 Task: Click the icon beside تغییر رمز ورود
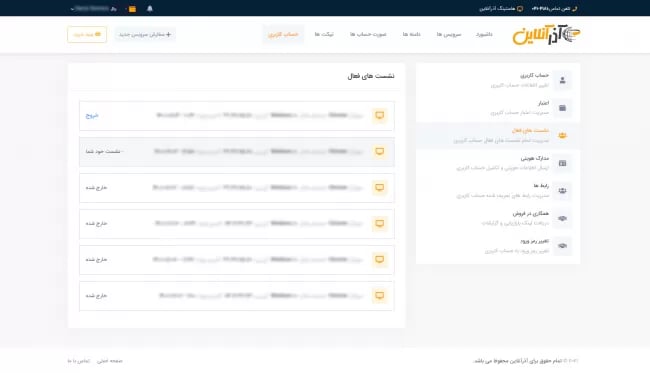pyautogui.click(x=563, y=246)
